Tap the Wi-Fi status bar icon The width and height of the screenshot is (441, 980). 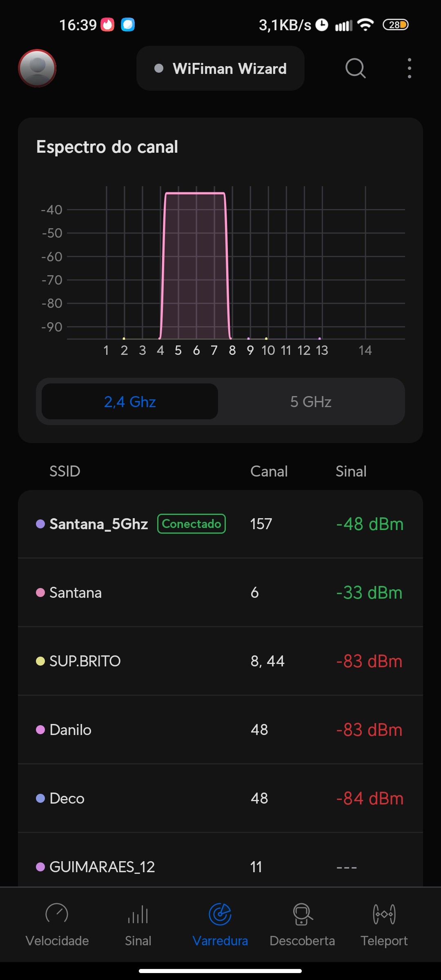[365, 25]
